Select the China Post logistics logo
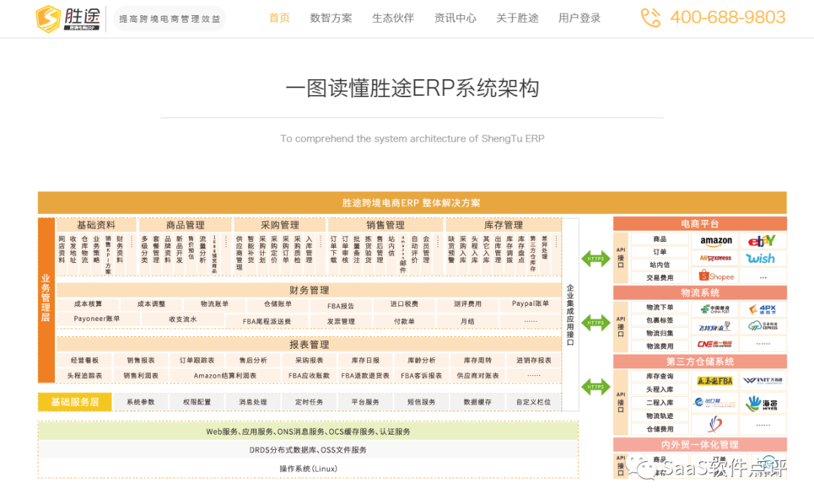814x504 pixels. (x=716, y=309)
